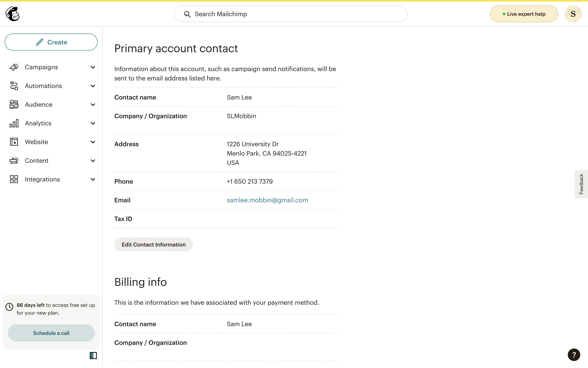Expand the Campaigns chevron

93,67
